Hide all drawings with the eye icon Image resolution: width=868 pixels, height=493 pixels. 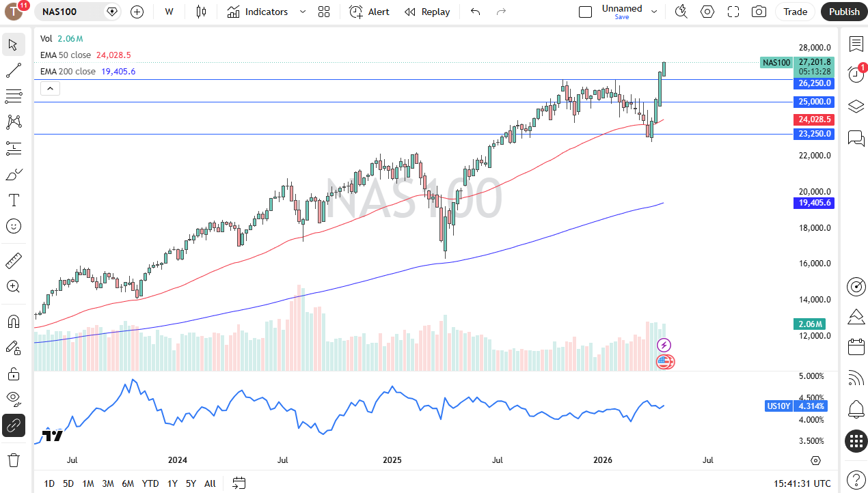point(14,399)
